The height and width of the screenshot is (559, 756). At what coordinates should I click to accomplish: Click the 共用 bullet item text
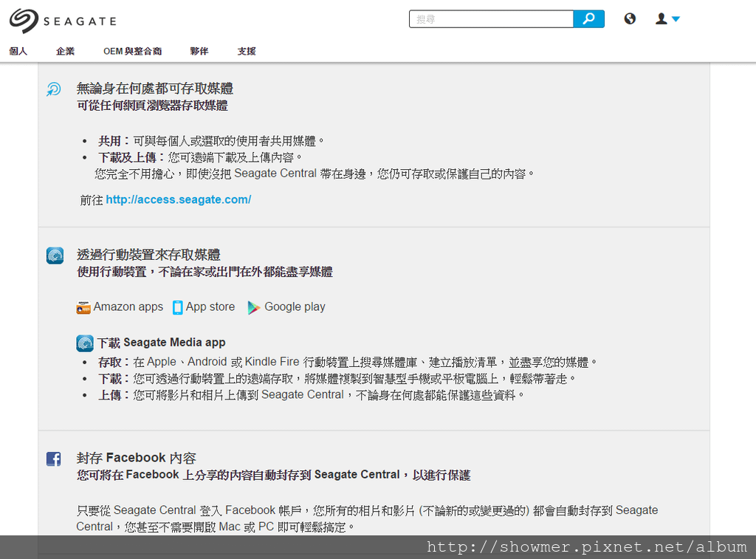tap(211, 141)
